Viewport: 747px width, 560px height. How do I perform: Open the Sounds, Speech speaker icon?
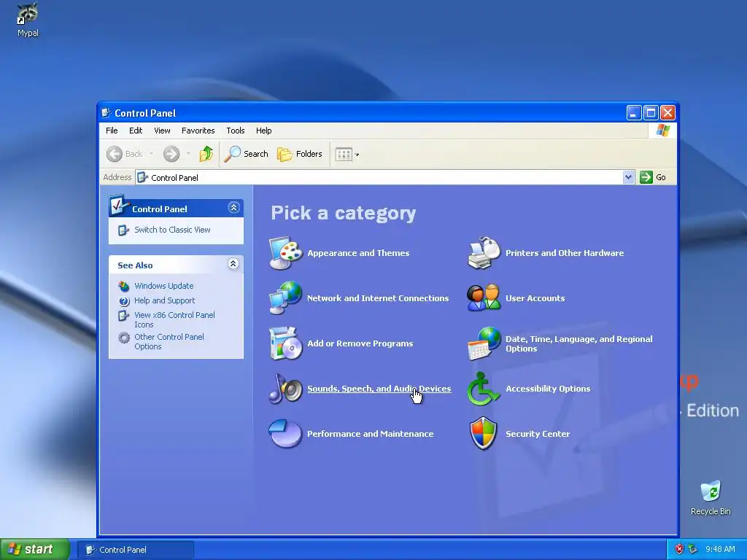pyautogui.click(x=285, y=389)
